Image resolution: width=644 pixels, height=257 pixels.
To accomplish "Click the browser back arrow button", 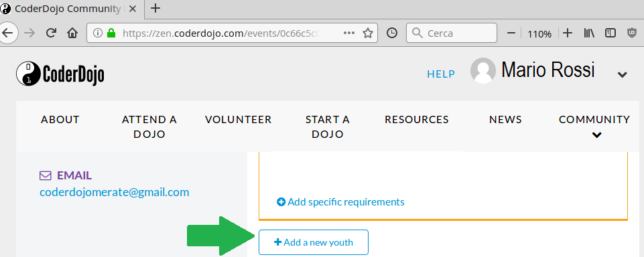I will [x=8, y=33].
